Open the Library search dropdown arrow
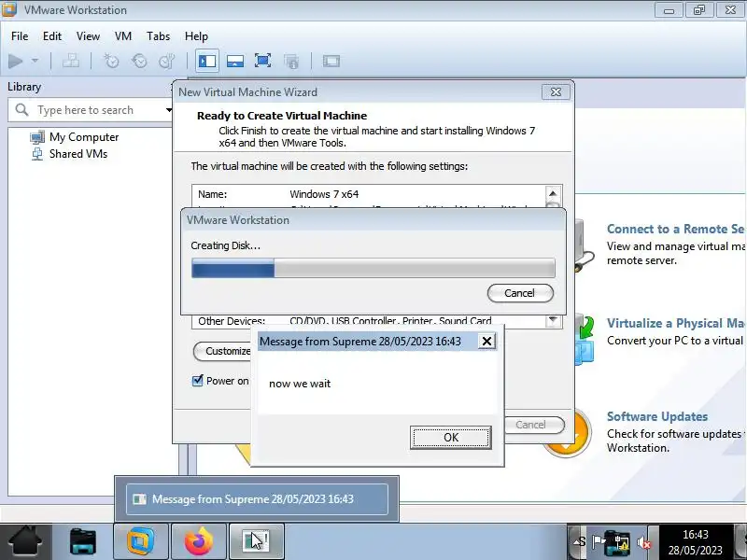This screenshot has height=560, width=747. 168,110
